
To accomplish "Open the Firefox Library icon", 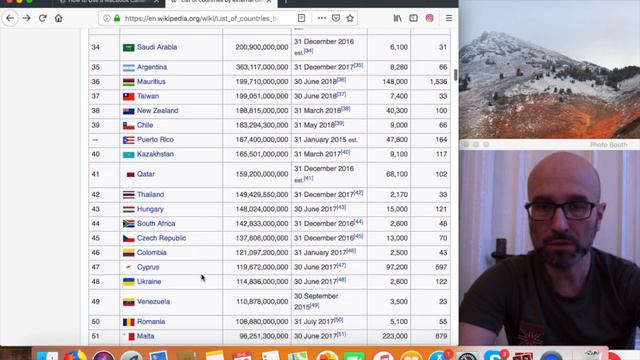I will coord(398,18).
